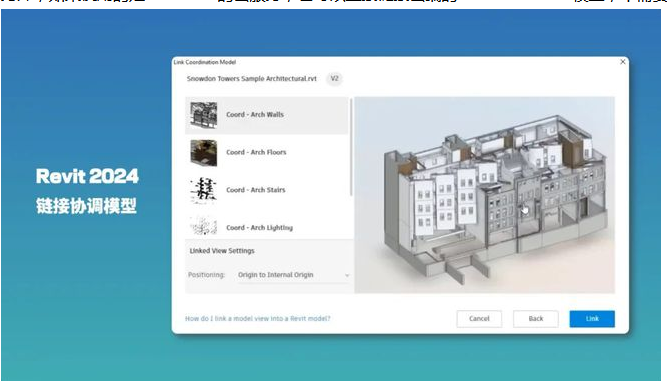Click the view list vertical scrollbar

click(351, 147)
